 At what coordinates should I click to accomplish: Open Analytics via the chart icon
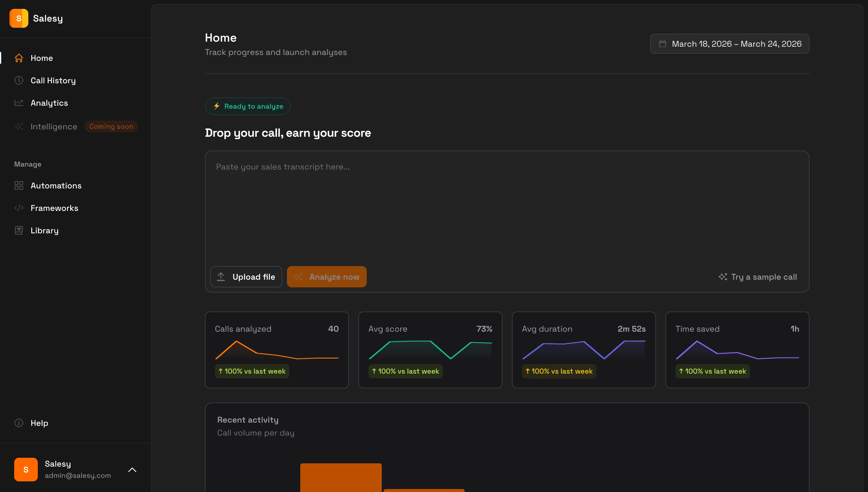19,103
